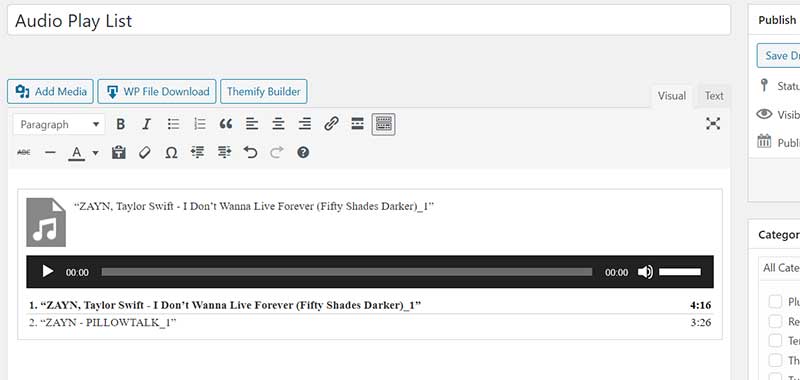Image resolution: width=800 pixels, height=380 pixels.
Task: Focus the Audio Play List title field
Action: 369,20
